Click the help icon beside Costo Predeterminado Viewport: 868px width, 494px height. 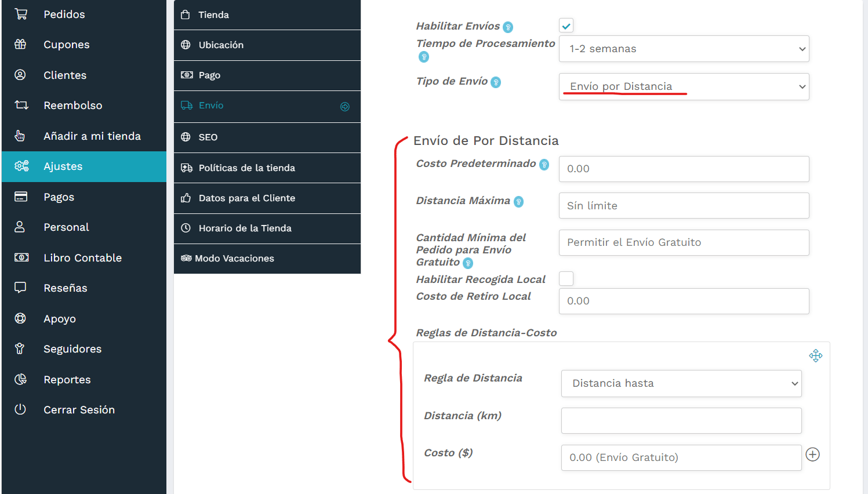pos(544,165)
